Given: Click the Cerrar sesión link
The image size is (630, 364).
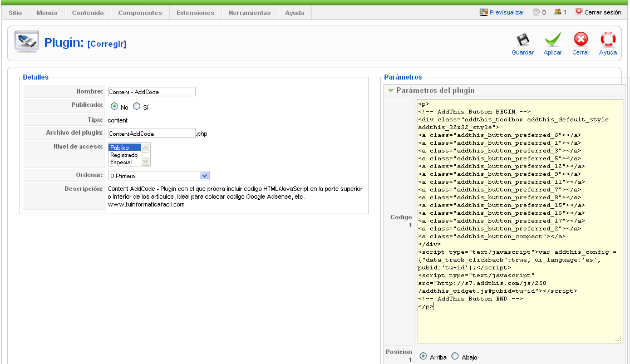Looking at the screenshot, I should click(x=603, y=12).
